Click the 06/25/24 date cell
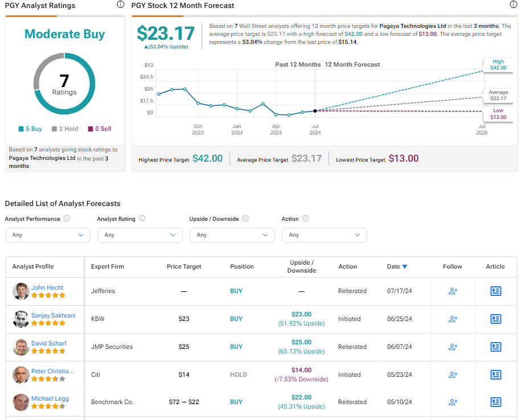521x420 pixels. click(399, 319)
